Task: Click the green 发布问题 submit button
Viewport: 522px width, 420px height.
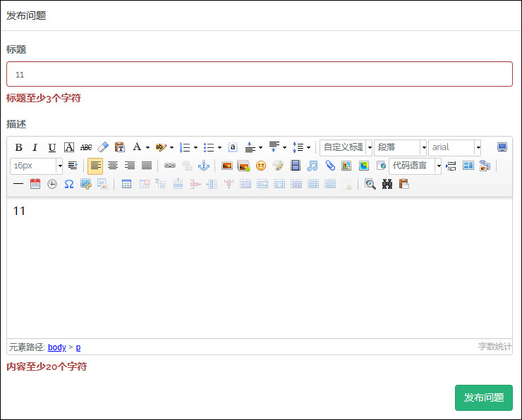Action: (484, 397)
